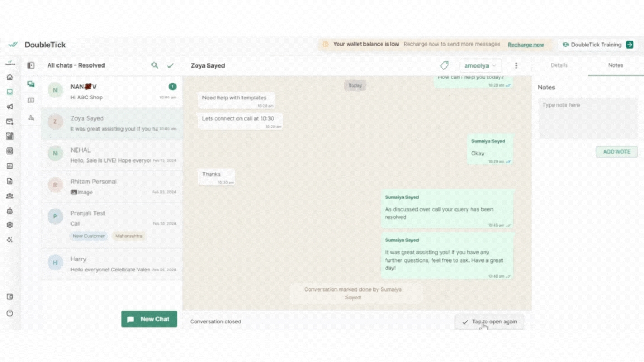Viewport: 644px width, 362px height.
Task: Search chats with the magnifier icon
Action: coord(155,65)
